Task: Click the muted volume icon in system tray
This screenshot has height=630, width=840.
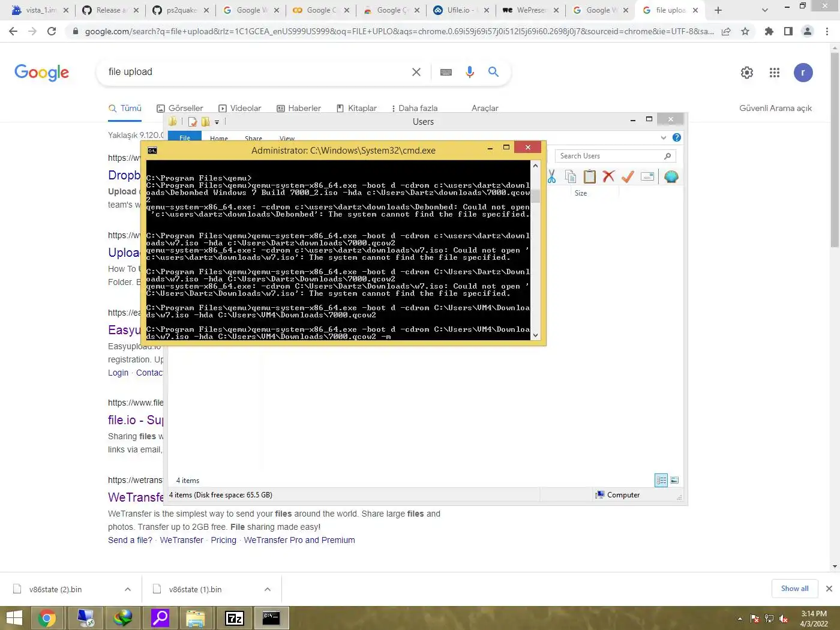Action: (784, 619)
